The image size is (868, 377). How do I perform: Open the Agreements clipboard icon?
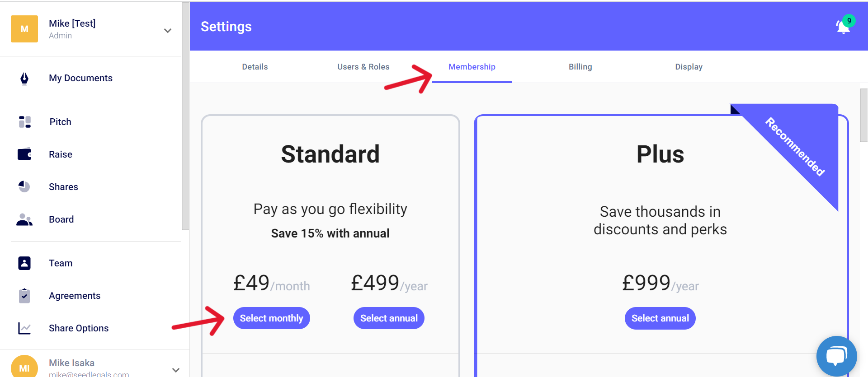coord(24,296)
